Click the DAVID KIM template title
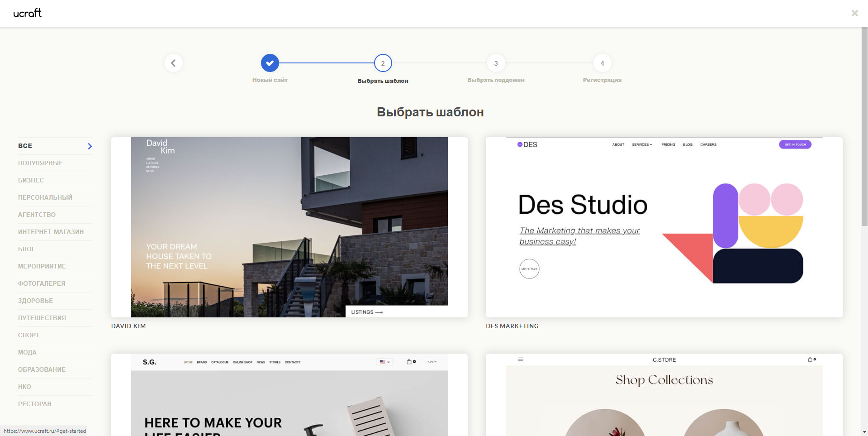 coord(128,326)
